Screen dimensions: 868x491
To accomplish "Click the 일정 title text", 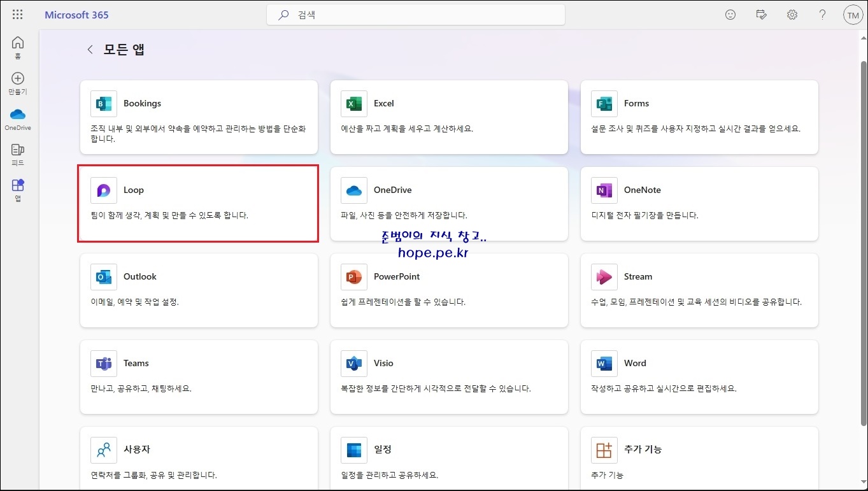I will tap(383, 449).
